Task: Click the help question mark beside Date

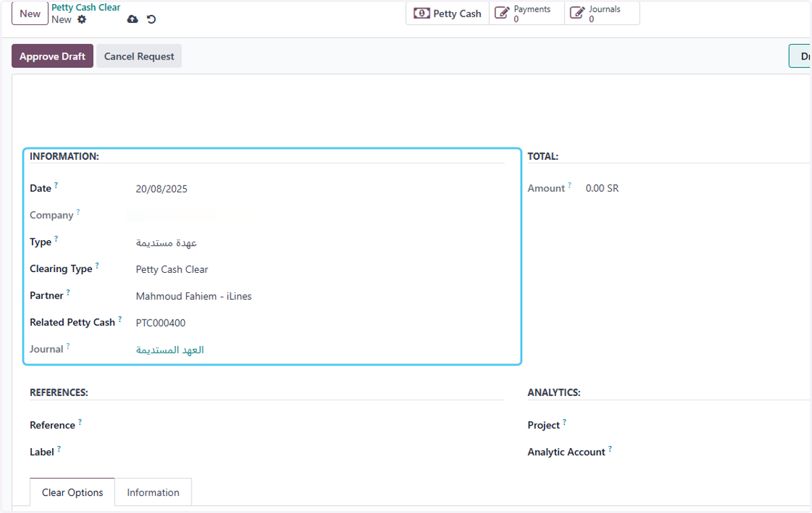Action: point(56,185)
